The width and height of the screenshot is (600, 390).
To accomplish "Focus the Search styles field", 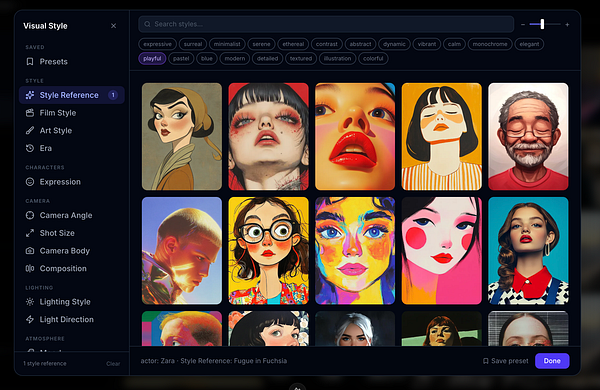I will (x=326, y=24).
